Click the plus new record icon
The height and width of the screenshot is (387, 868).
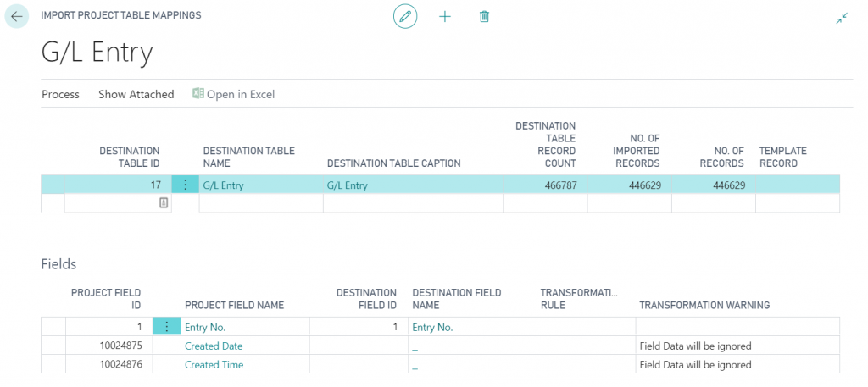(x=445, y=16)
